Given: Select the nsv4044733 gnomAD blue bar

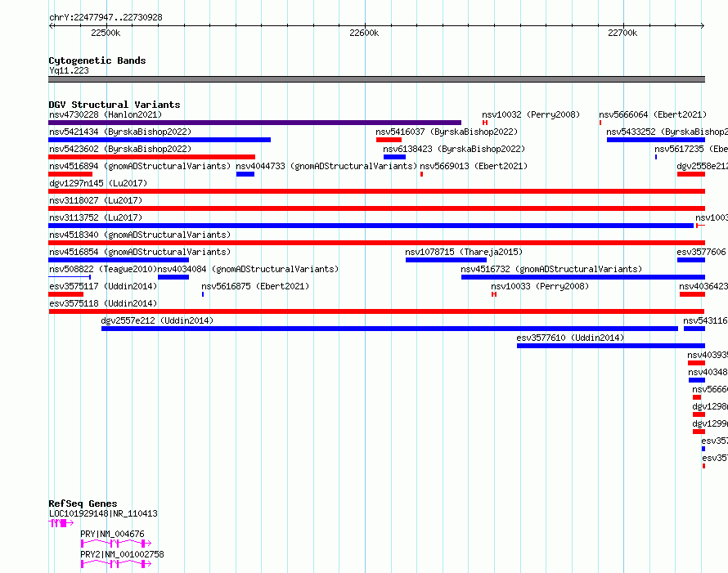Looking at the screenshot, I should pos(245,174).
